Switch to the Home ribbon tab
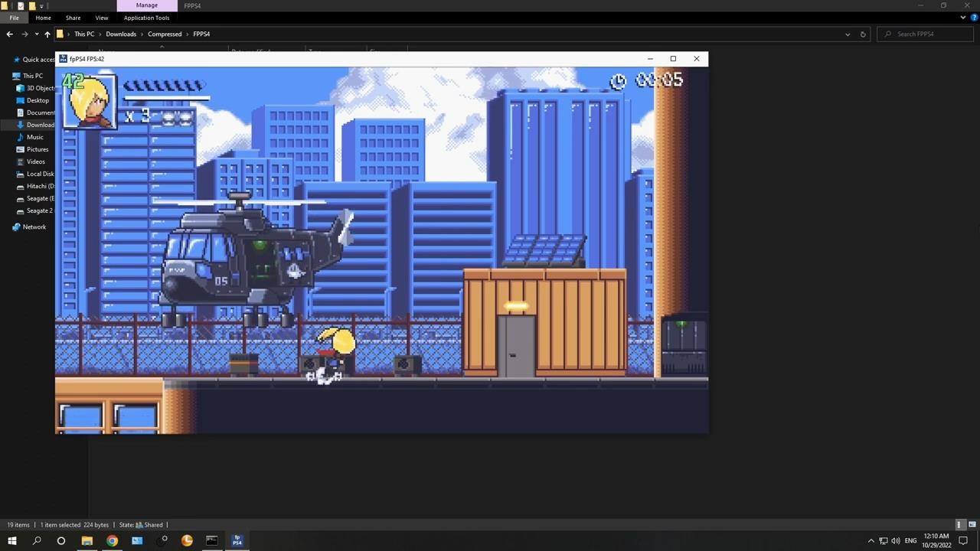This screenshot has height=551, width=980. [43, 18]
